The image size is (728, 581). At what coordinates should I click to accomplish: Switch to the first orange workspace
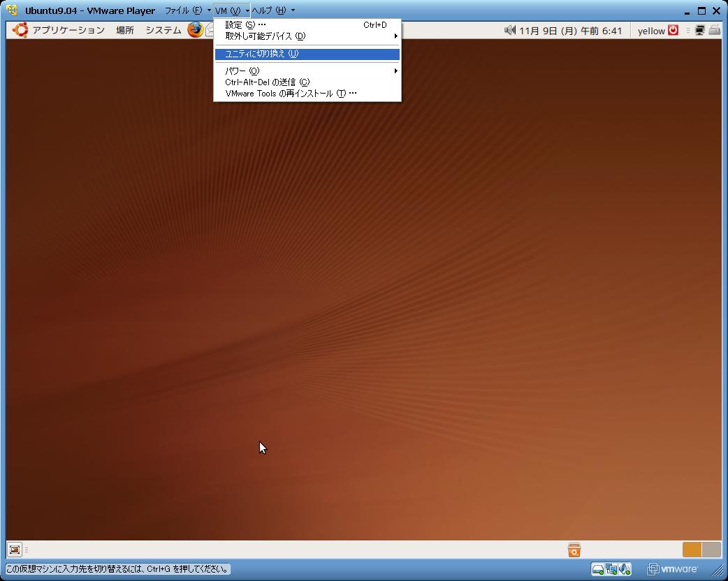click(692, 550)
